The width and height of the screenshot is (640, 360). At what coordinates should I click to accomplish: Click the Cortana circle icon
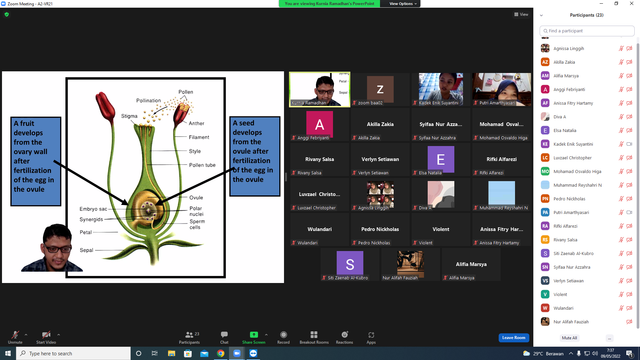tap(138, 353)
